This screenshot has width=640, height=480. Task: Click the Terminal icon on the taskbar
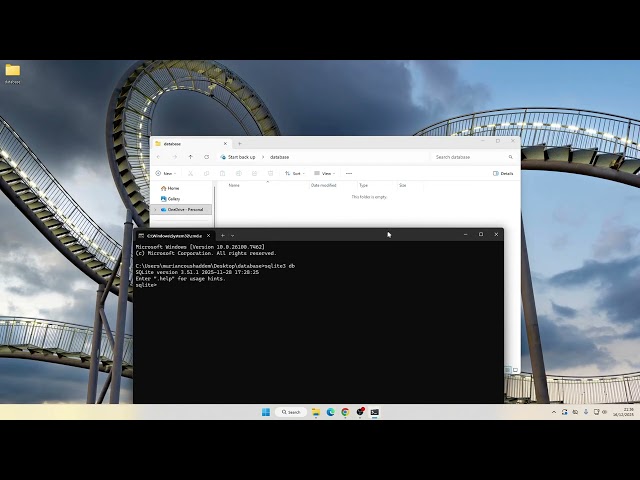tap(375, 412)
